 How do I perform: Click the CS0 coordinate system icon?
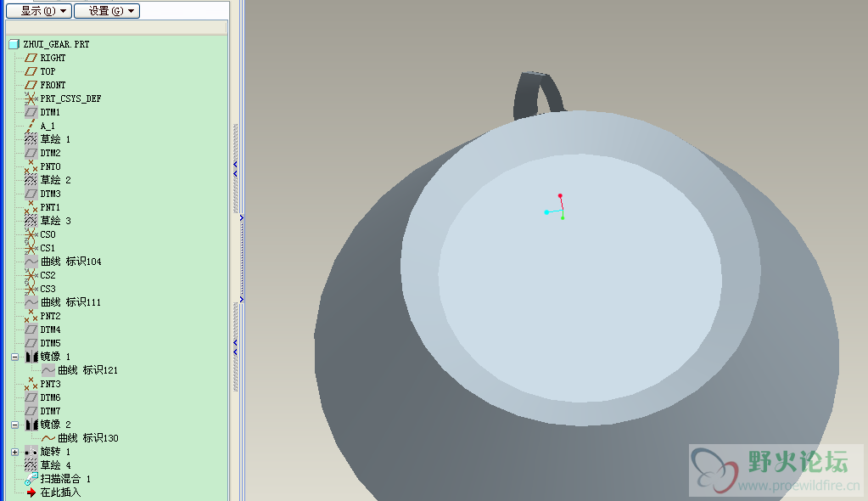click(31, 234)
